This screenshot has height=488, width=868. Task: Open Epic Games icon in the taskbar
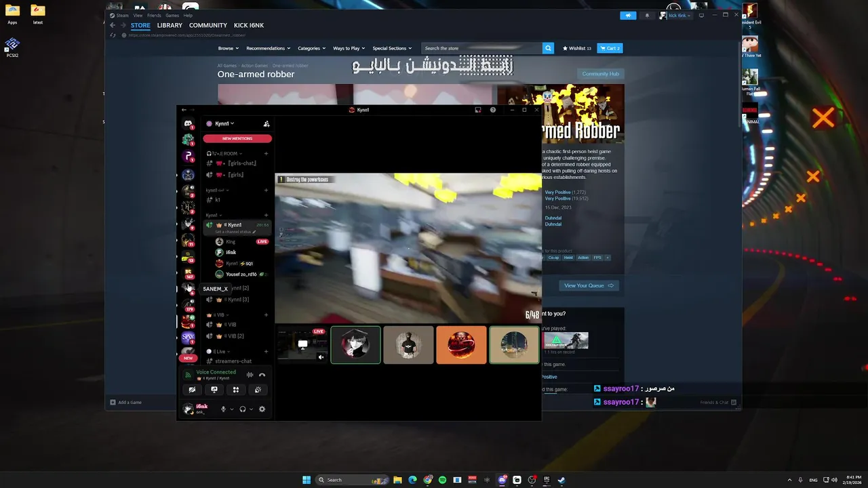pyautogui.click(x=547, y=480)
